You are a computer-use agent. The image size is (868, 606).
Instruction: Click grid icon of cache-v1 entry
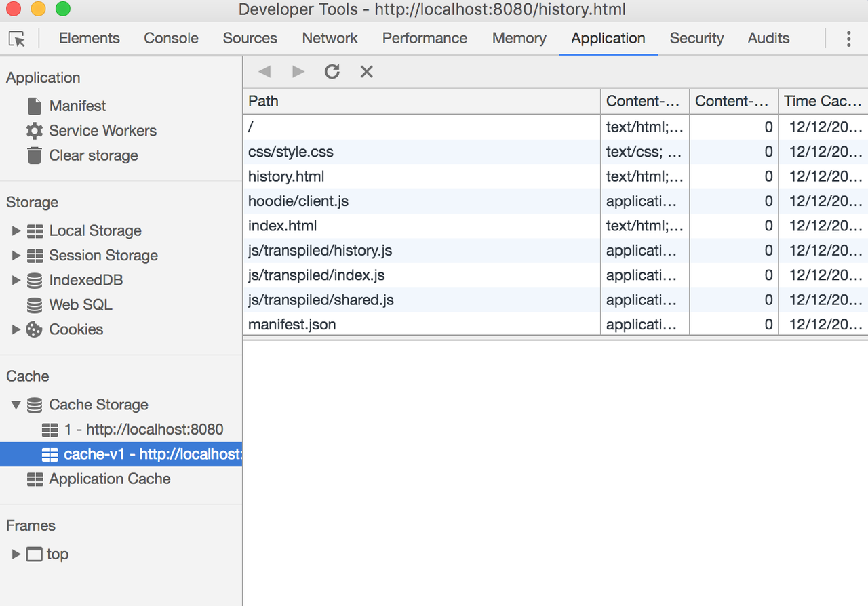pos(50,454)
